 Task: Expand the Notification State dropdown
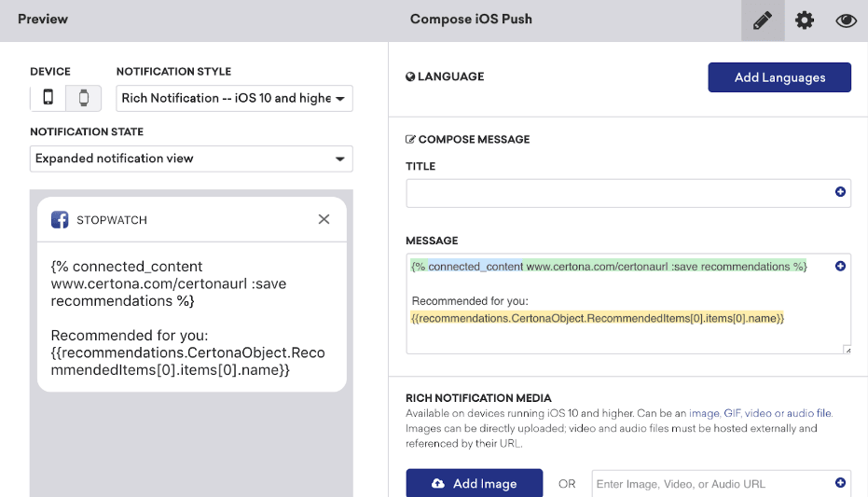pos(191,159)
